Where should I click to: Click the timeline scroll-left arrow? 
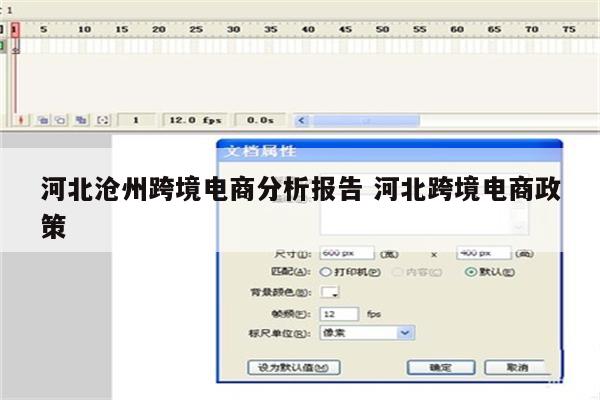302,121
